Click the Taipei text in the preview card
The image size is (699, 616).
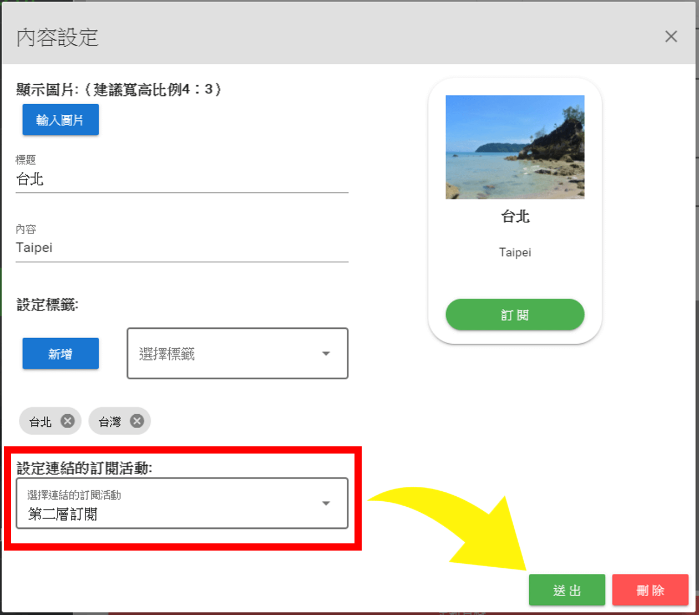pyautogui.click(x=515, y=252)
